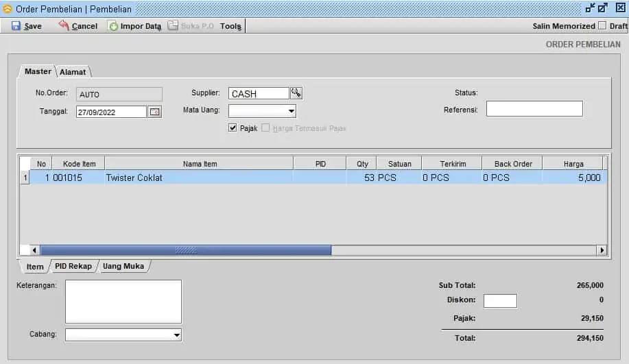The height and width of the screenshot is (364, 629).
Task: Click the Total value 294,150
Action: pos(590,338)
